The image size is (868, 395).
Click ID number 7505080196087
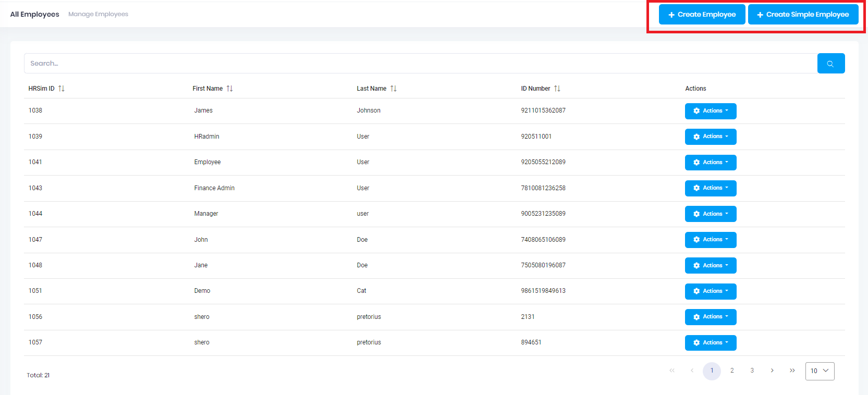tap(543, 265)
